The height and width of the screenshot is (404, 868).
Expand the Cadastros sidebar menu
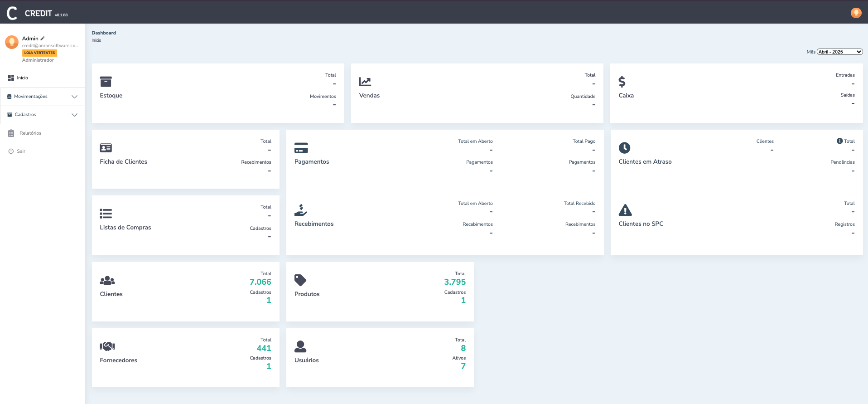point(42,115)
